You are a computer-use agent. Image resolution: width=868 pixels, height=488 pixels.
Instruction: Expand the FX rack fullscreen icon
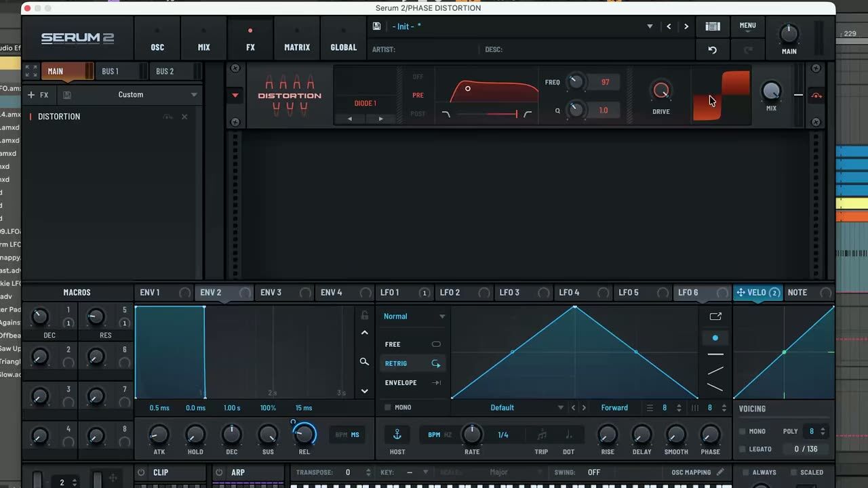pyautogui.click(x=31, y=71)
